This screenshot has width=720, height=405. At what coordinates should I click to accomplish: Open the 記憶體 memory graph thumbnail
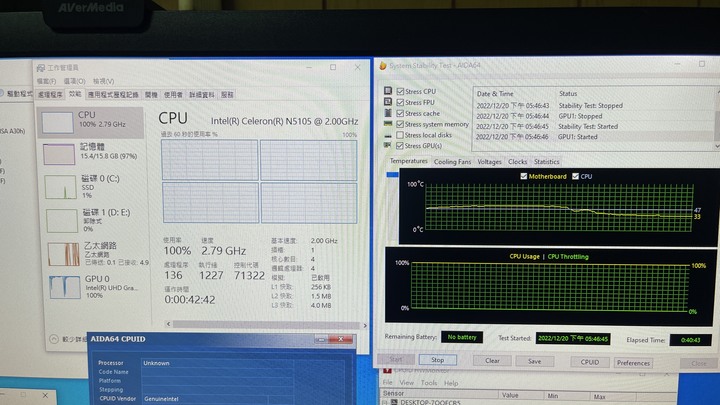(59, 154)
